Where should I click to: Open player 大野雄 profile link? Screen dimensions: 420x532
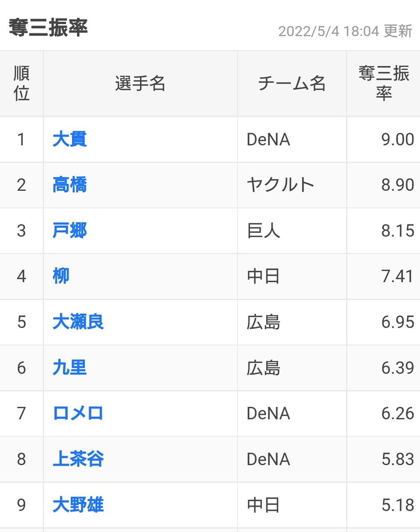(x=78, y=505)
